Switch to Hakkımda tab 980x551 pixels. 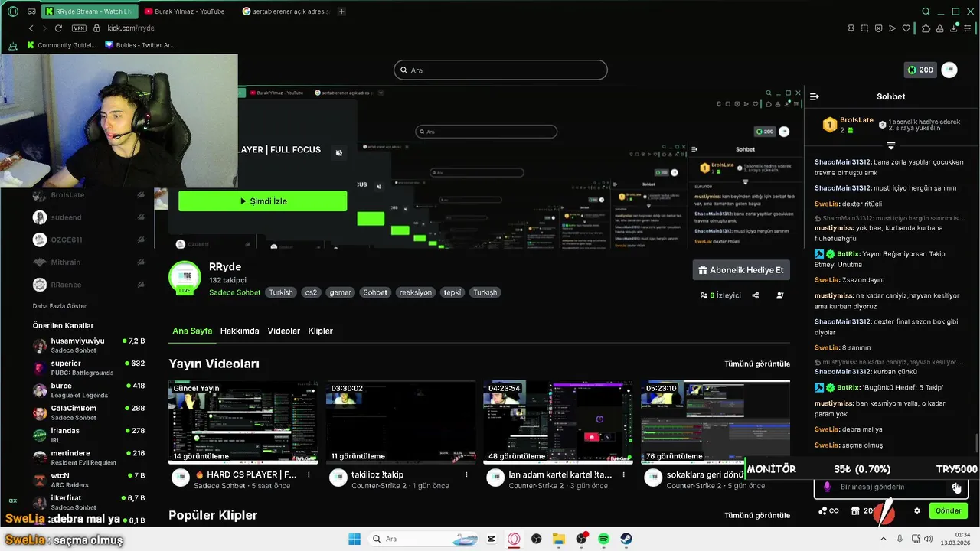point(240,331)
